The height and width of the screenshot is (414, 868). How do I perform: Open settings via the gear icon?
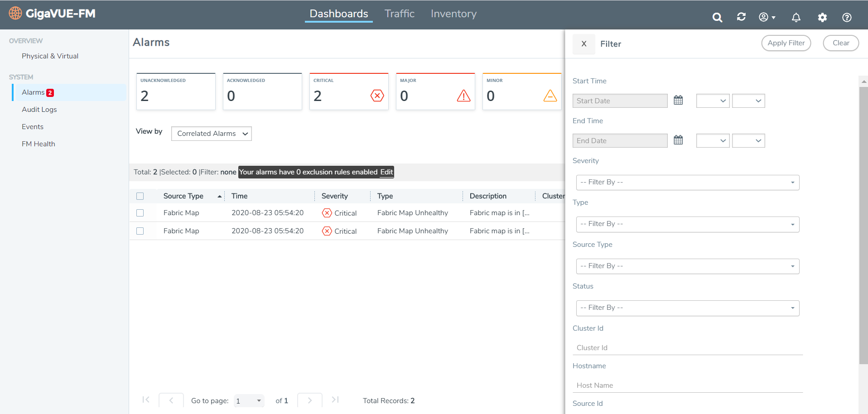coord(822,17)
